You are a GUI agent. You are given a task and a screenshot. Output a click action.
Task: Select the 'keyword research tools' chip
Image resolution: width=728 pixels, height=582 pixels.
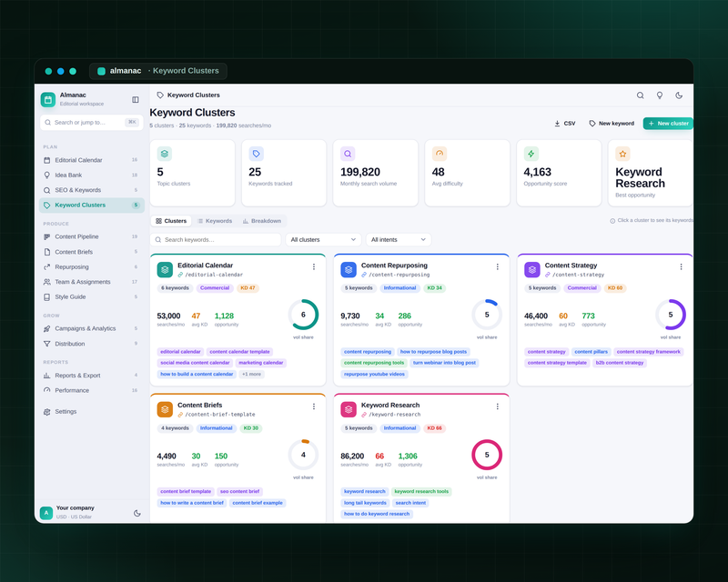point(421,491)
